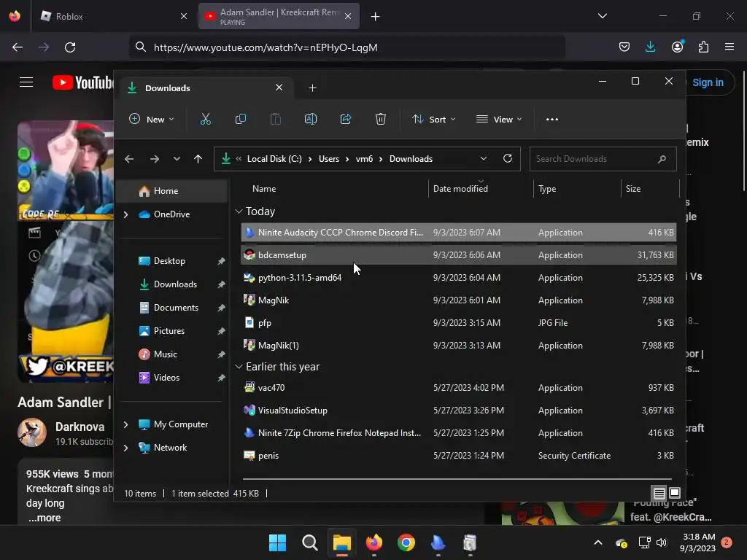Open Pocket save icon in Firefox toolbar
The height and width of the screenshot is (560, 747).
tap(624, 47)
